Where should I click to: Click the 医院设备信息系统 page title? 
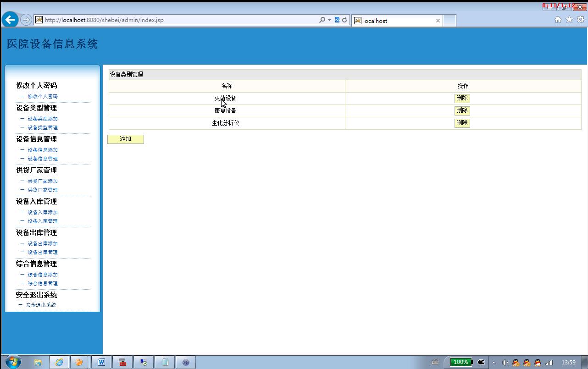tap(52, 44)
